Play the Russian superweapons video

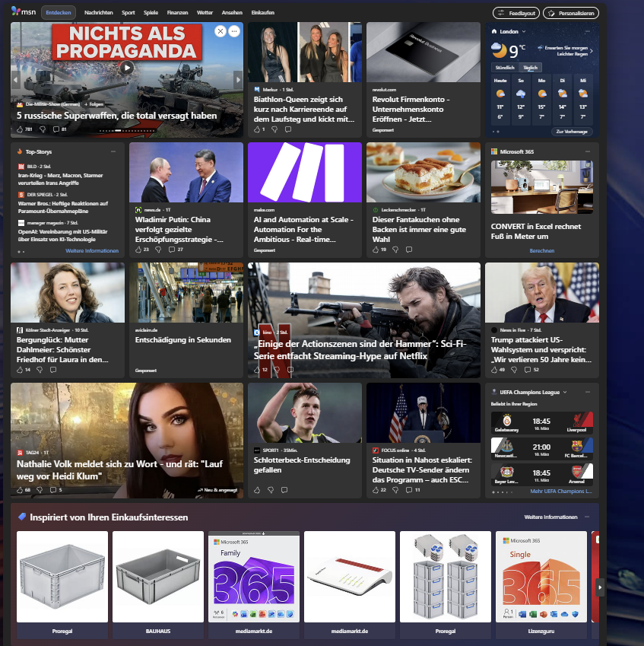tap(127, 67)
